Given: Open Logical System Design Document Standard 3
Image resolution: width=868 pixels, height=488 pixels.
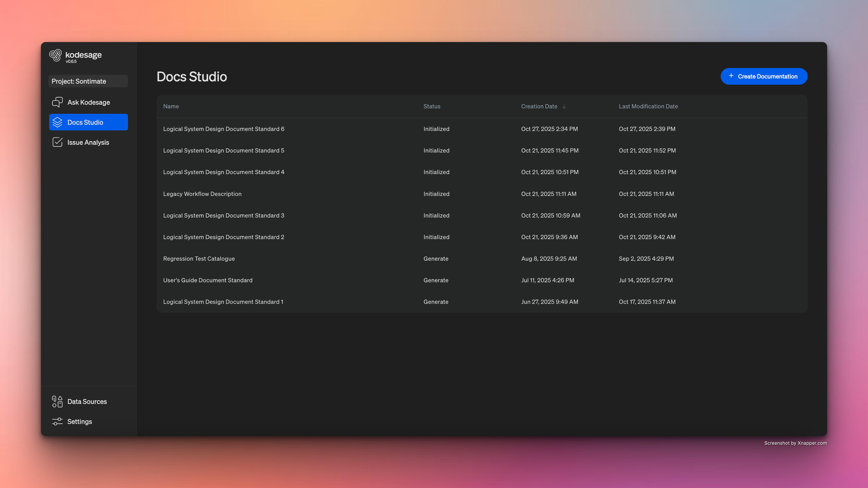Looking at the screenshot, I should coord(224,216).
